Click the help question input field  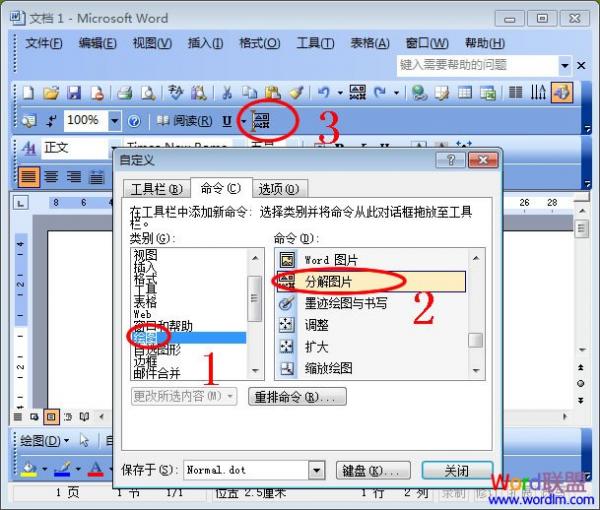(478, 65)
